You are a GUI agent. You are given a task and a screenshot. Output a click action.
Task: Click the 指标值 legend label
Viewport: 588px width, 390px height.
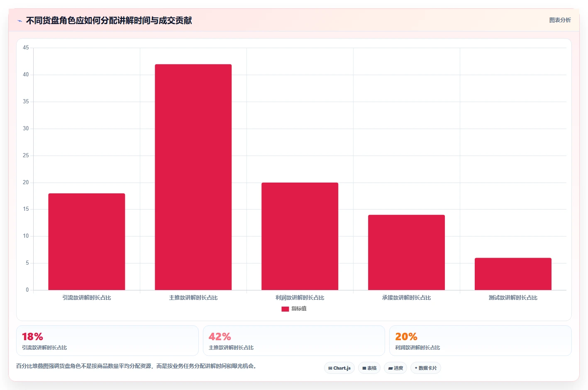coord(299,309)
